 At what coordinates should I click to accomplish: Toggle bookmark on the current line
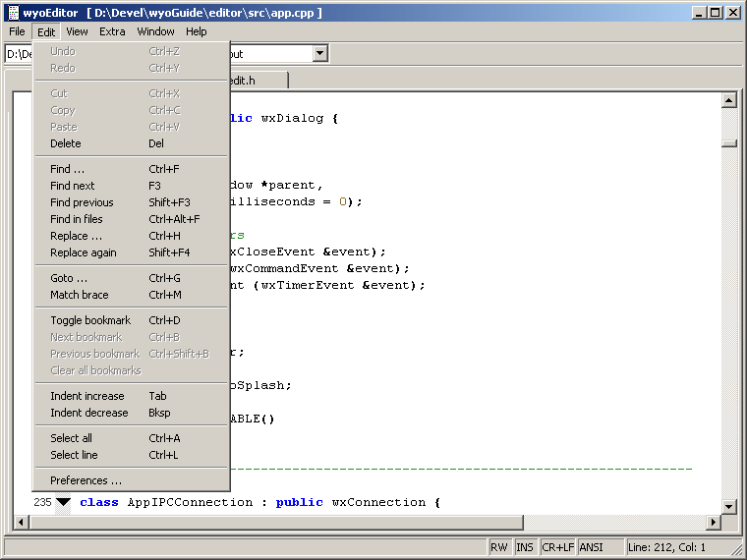point(90,320)
